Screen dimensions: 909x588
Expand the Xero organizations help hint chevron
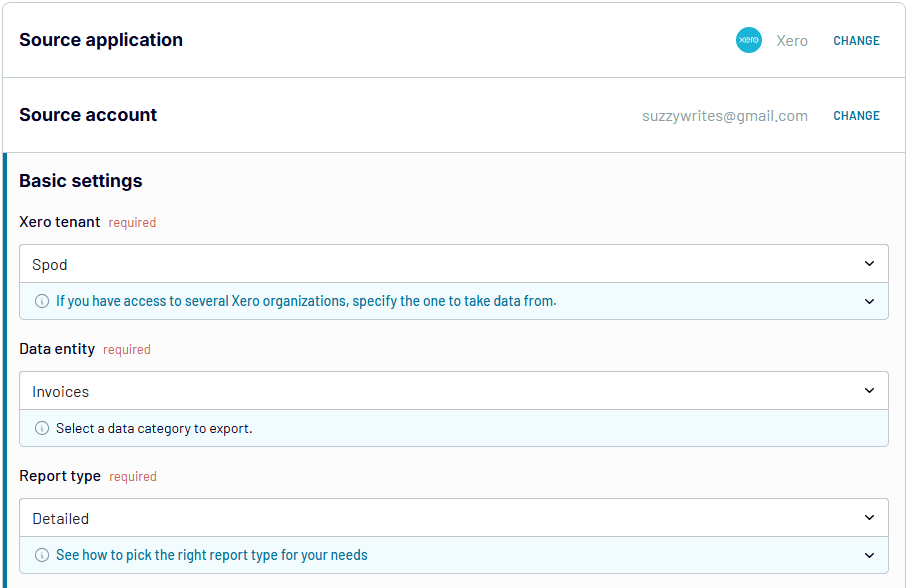click(x=869, y=302)
